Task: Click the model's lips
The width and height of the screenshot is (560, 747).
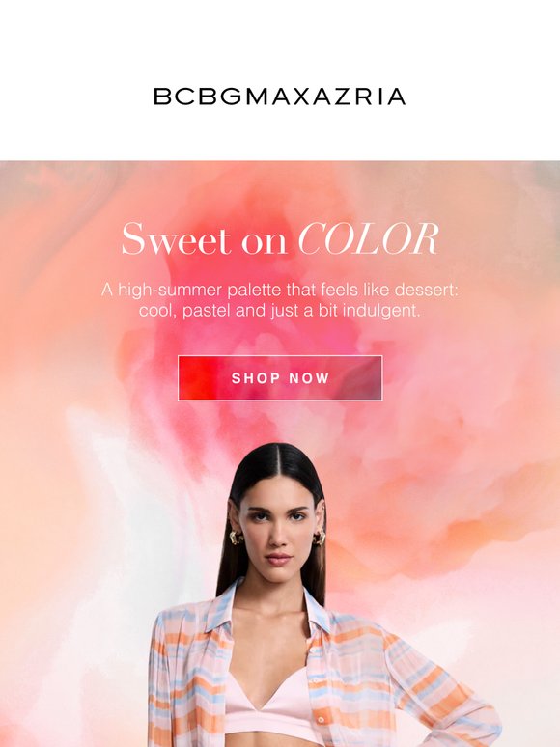Action: coord(278,559)
